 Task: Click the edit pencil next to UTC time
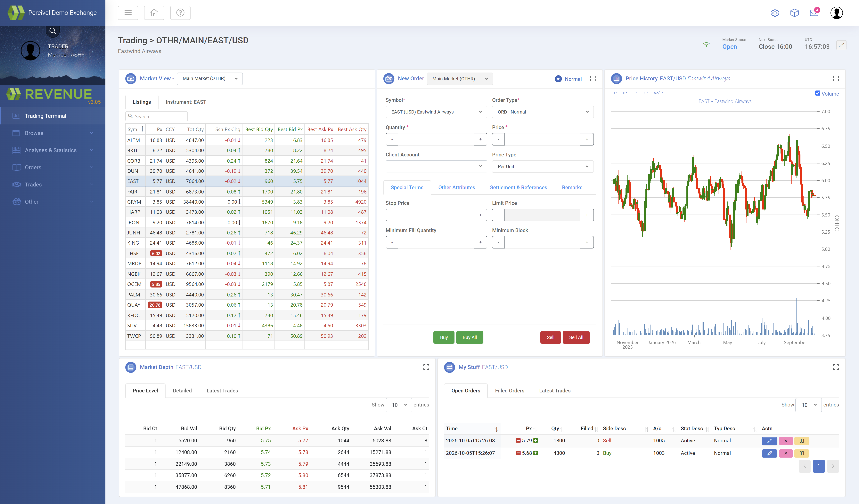tap(841, 45)
